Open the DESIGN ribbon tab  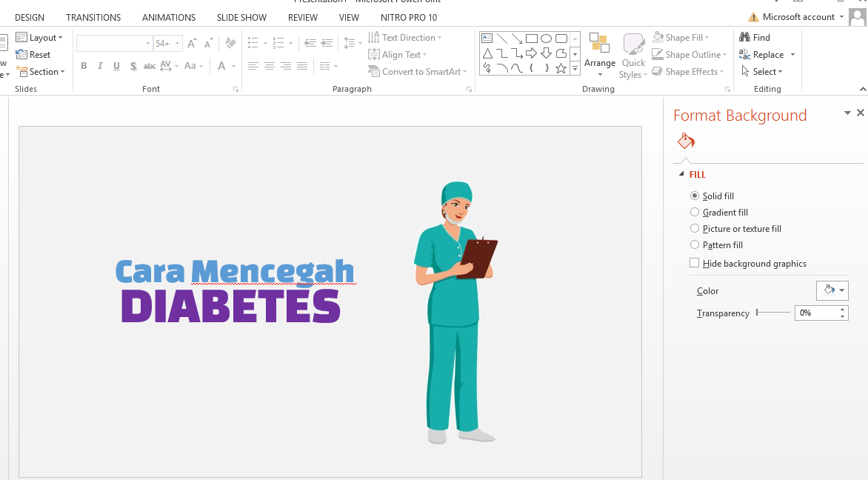30,17
